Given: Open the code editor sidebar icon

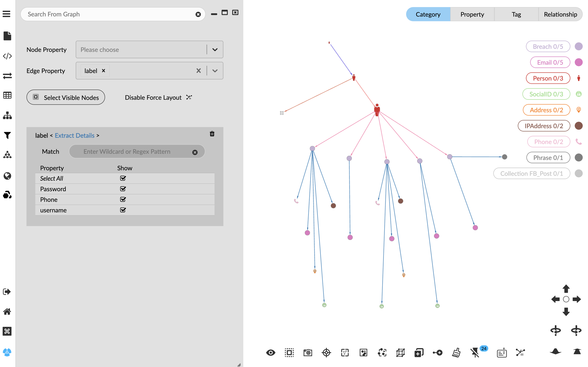Looking at the screenshot, I should [x=7, y=56].
